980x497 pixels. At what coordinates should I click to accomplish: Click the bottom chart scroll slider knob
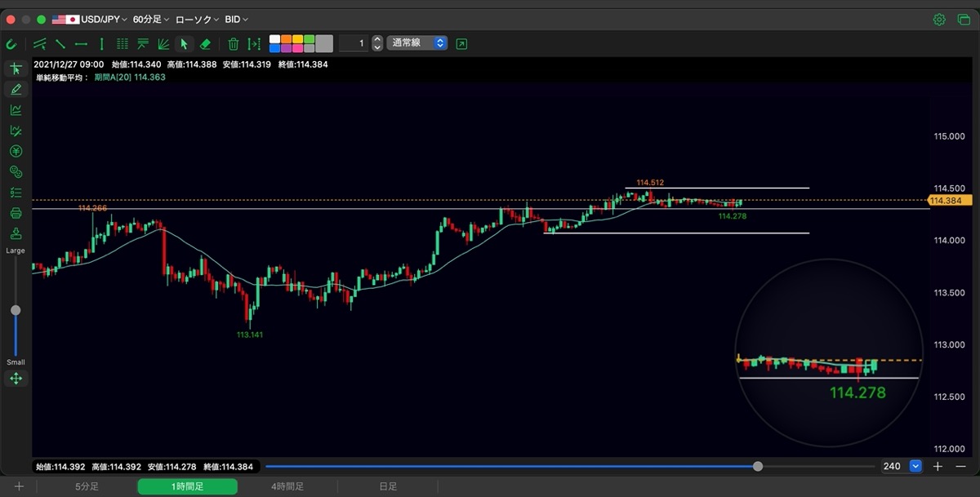(x=758, y=466)
